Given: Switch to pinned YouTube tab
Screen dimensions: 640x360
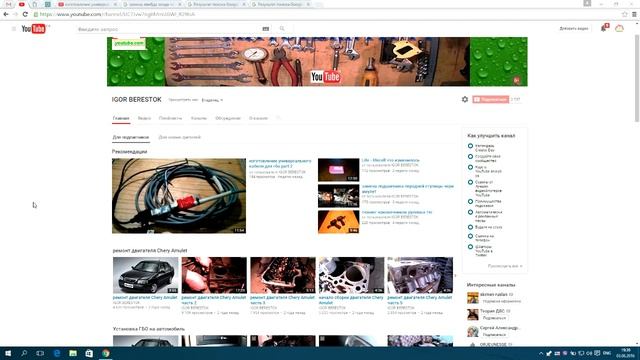Looking at the screenshot, I should coord(22,4).
